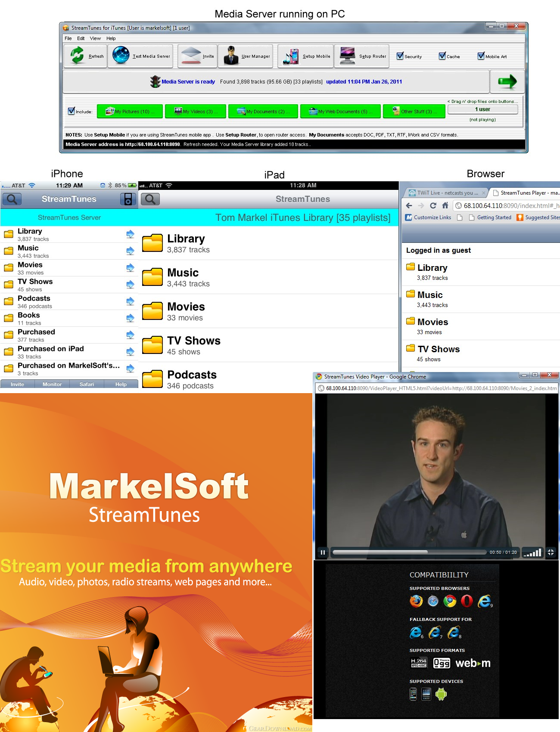560x732 pixels.
Task: Click the fullscreen icon in video player
Action: click(551, 552)
